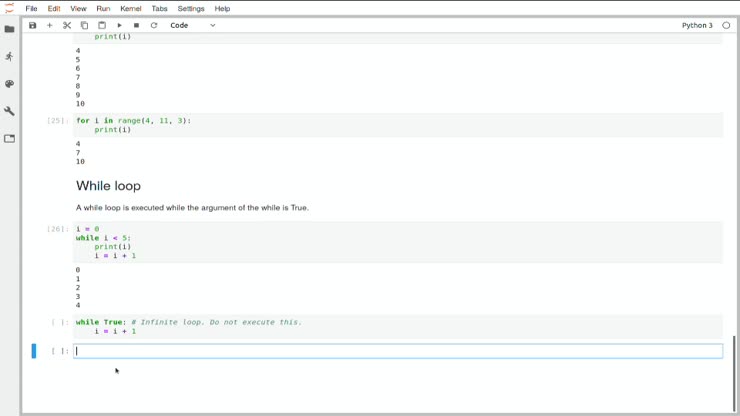740x416 pixels.
Task: Show running terminals and kernels sidebar icon
Action: (9, 57)
